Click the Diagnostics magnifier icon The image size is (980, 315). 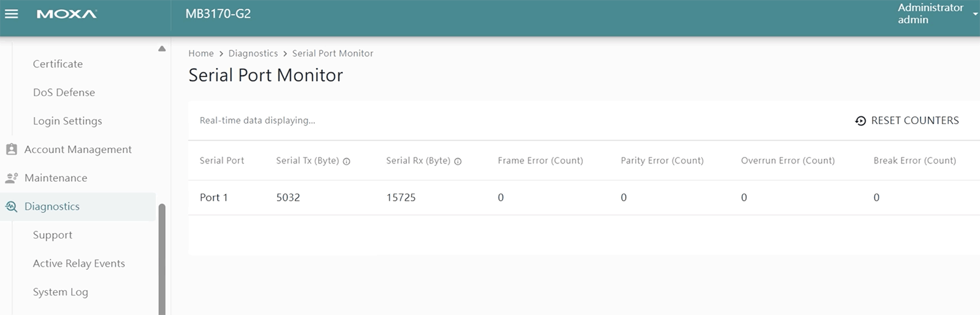(11, 207)
